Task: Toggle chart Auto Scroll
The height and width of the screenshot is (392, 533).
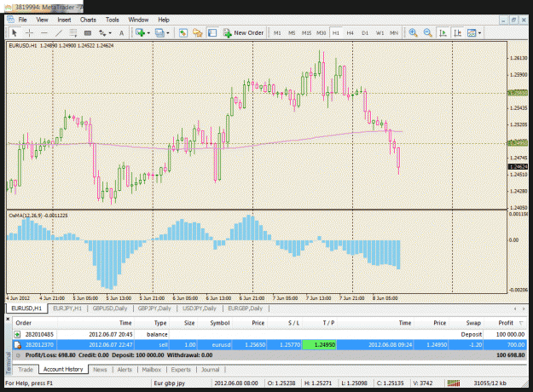Action: point(443,33)
